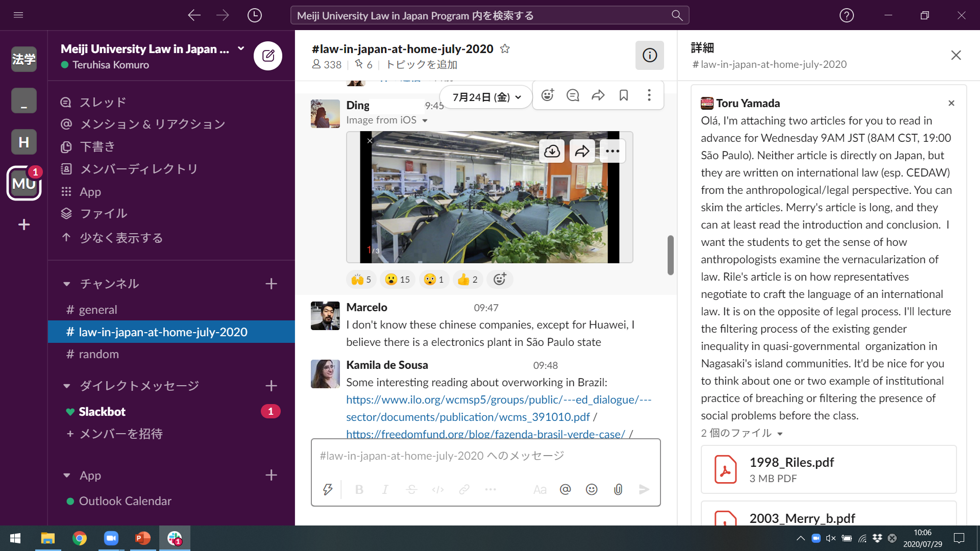Click the file attachment icon in message bar

coord(618,489)
